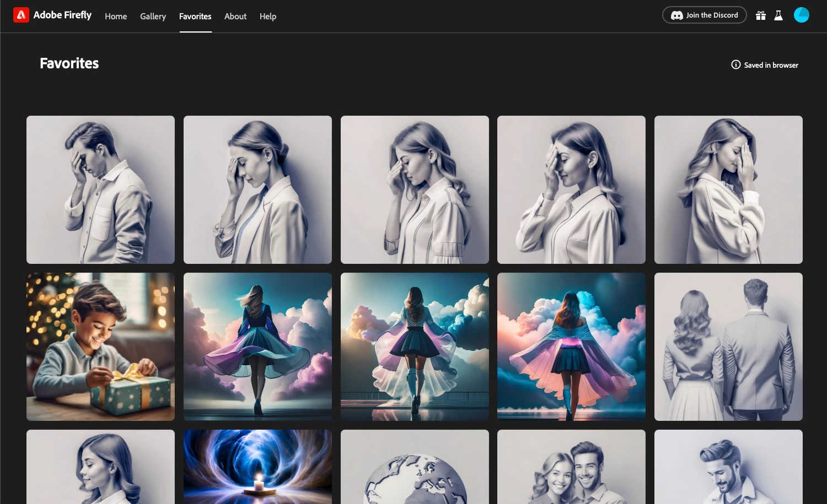This screenshot has width=827, height=504.
Task: Open the man in shirt facepalm image
Action: pyautogui.click(x=100, y=189)
